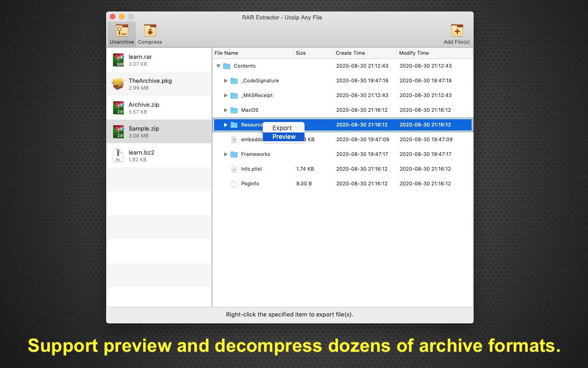Select learn.rar archive icon
The width and height of the screenshot is (588, 368).
(x=118, y=60)
